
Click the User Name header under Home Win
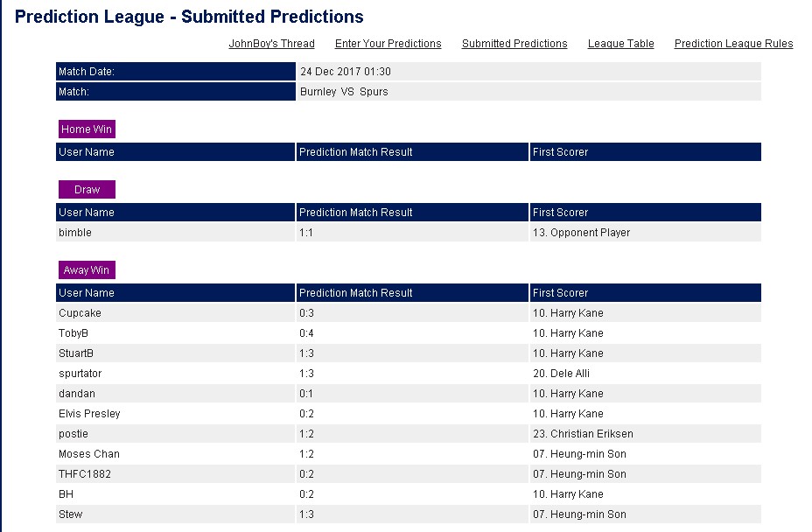175,151
